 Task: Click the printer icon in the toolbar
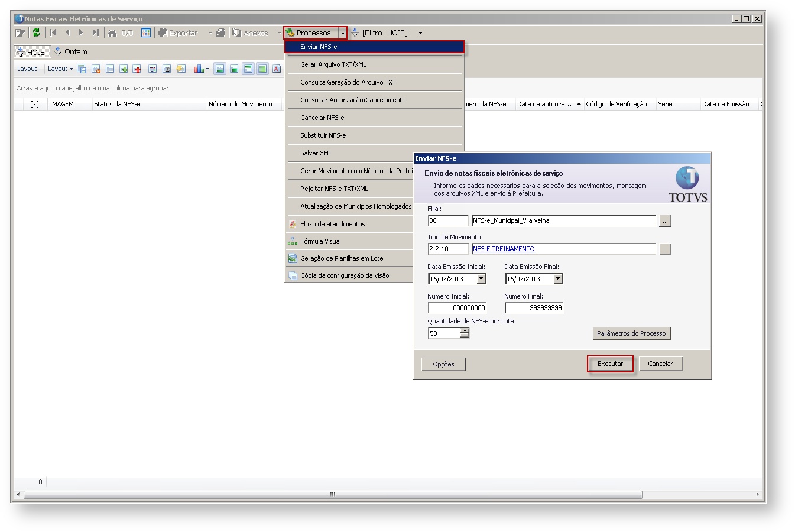click(220, 33)
